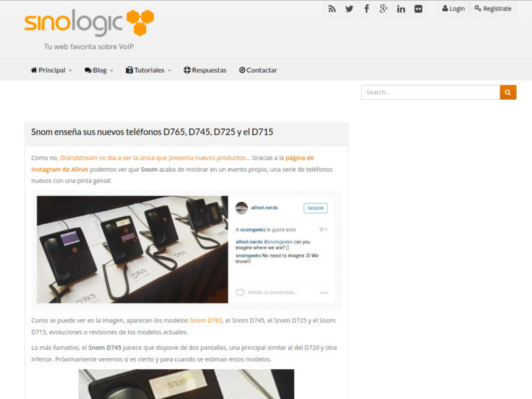Open the Twitter profile icon

(x=349, y=9)
